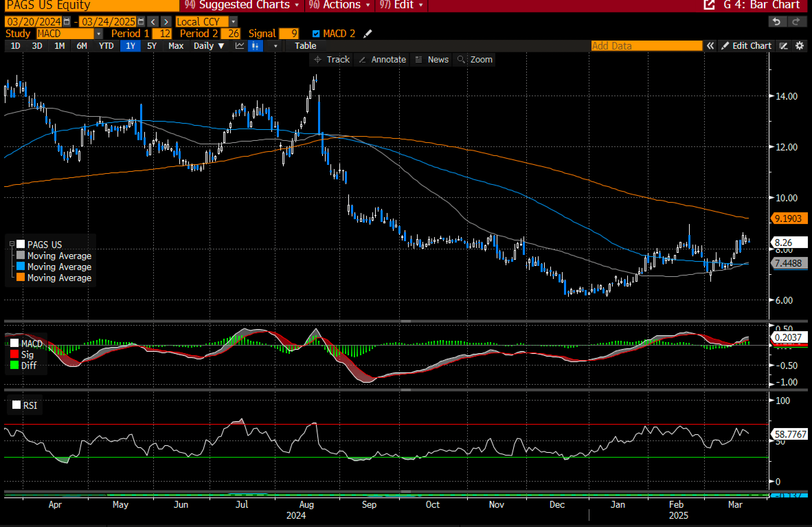This screenshot has height=527, width=812.
Task: Open chart settings gear icon
Action: [x=800, y=46]
